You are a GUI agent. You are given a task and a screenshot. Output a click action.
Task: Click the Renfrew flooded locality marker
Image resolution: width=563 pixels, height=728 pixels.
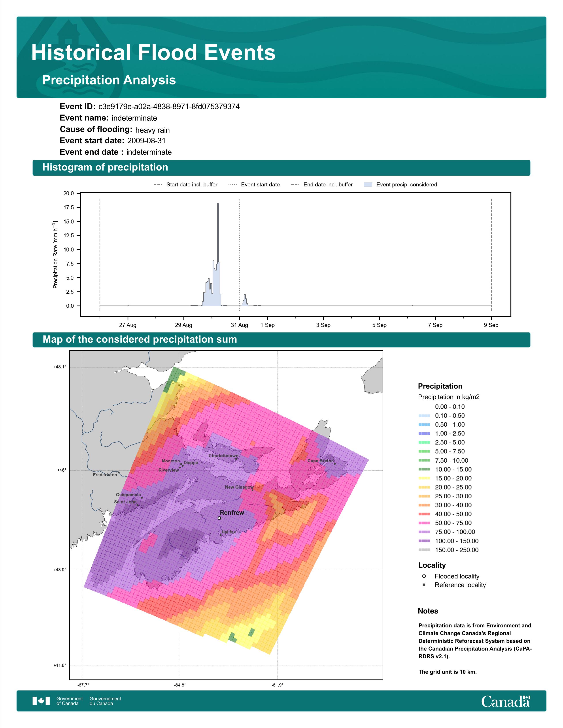pos(219,518)
